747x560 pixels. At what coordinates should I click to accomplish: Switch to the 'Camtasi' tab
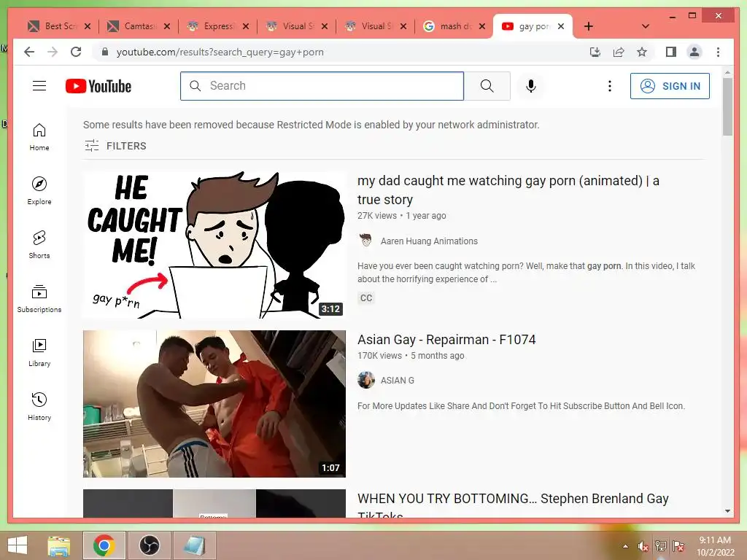coord(139,26)
